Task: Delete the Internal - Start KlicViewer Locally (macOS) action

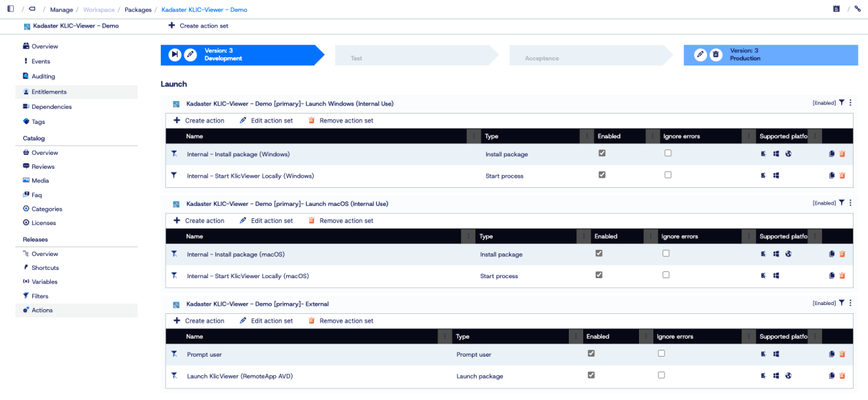Action: 842,276
